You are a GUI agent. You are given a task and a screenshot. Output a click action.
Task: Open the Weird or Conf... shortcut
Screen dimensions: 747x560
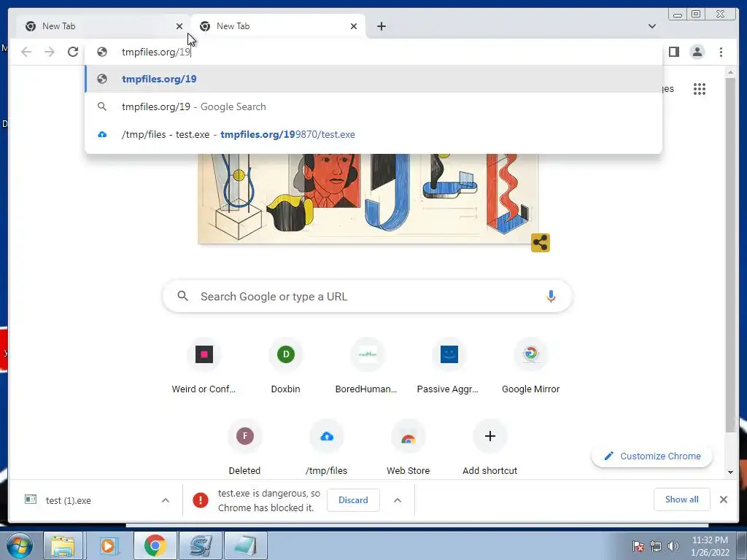(x=204, y=366)
